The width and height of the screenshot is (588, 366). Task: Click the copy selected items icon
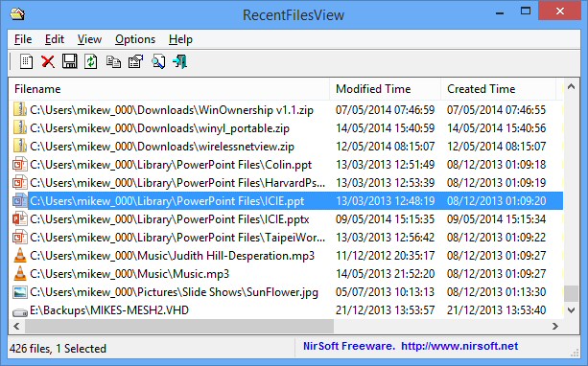[x=113, y=61]
